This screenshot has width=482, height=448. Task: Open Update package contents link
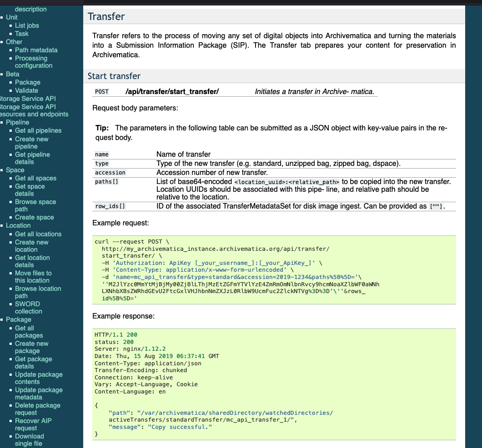click(x=39, y=378)
